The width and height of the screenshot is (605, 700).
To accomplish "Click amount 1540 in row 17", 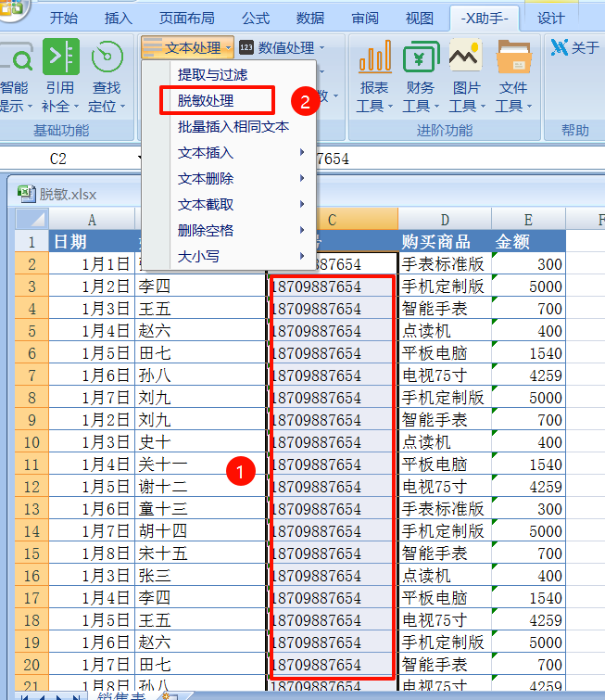I will pos(528,598).
